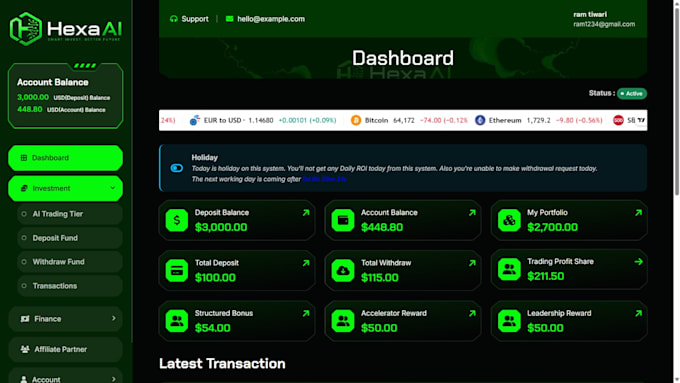Screen dimensions: 680x383
Task: Click holiday countdown timer text
Action: [324, 179]
